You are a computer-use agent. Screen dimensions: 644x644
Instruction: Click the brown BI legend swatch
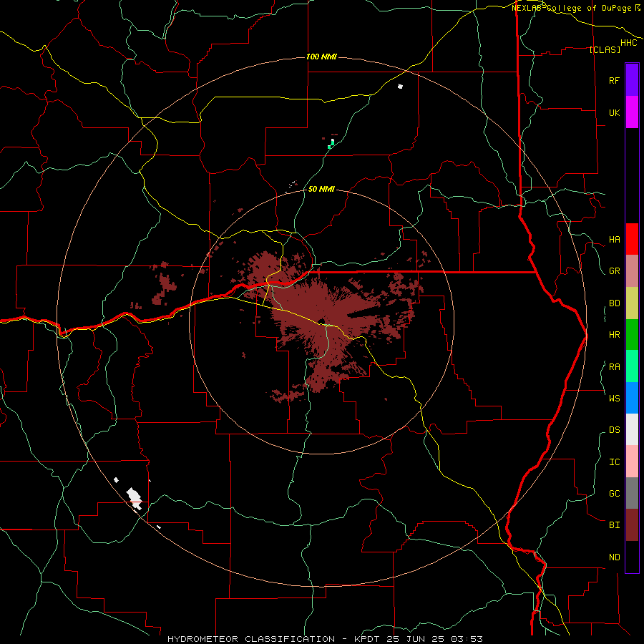tap(632, 525)
